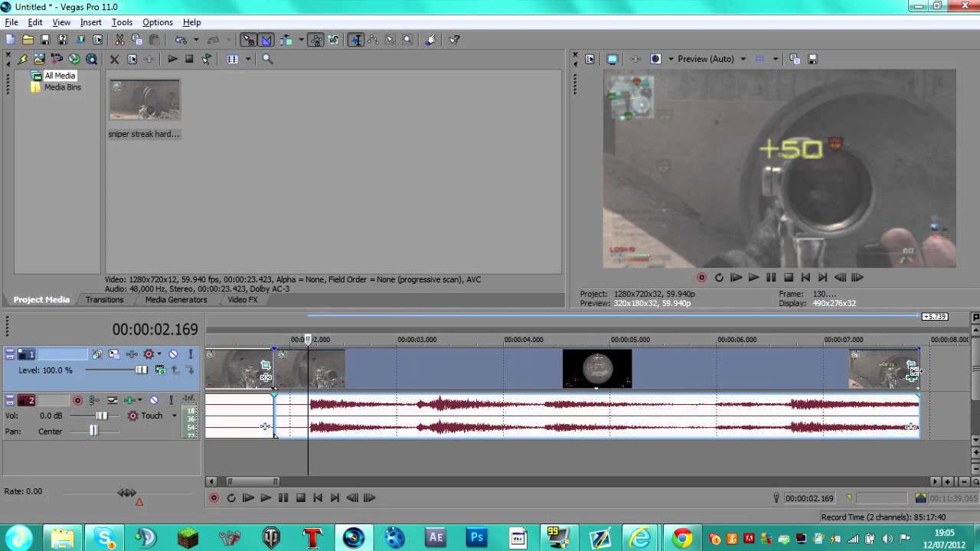Image resolution: width=980 pixels, height=551 pixels.
Task: Toggle Ignore Event Grouping
Action: pos(333,40)
